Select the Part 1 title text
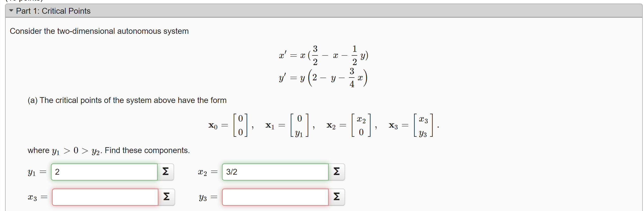Screen dimensions: 644x211 tap(53, 11)
